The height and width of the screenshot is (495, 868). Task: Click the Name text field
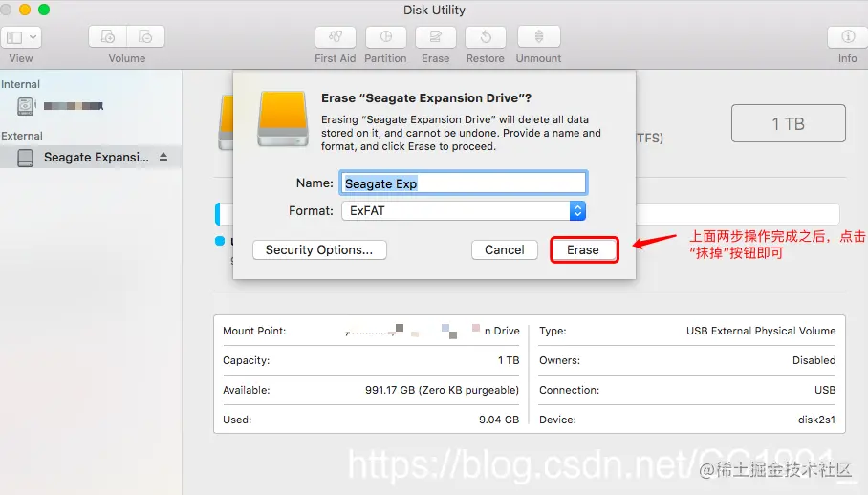464,183
